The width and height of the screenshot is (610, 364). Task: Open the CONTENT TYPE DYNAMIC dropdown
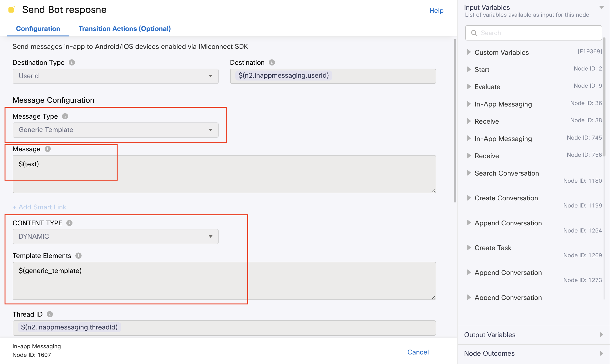pos(116,237)
